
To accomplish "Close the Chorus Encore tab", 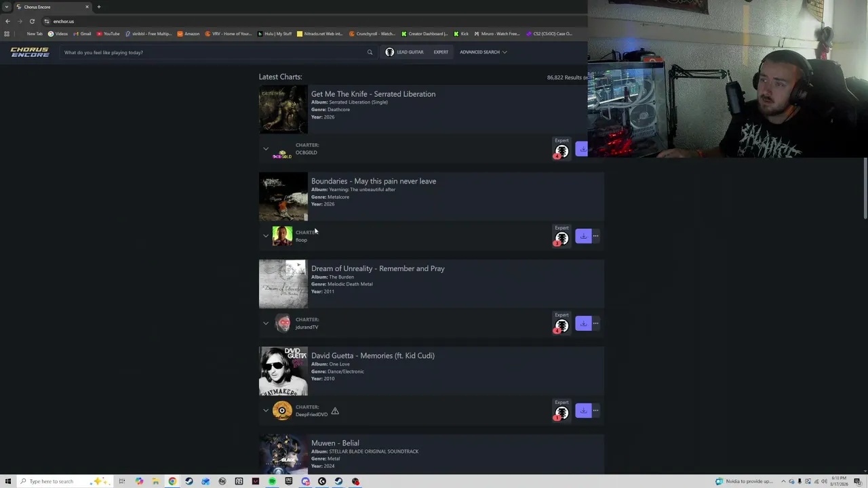I will 87,7.
